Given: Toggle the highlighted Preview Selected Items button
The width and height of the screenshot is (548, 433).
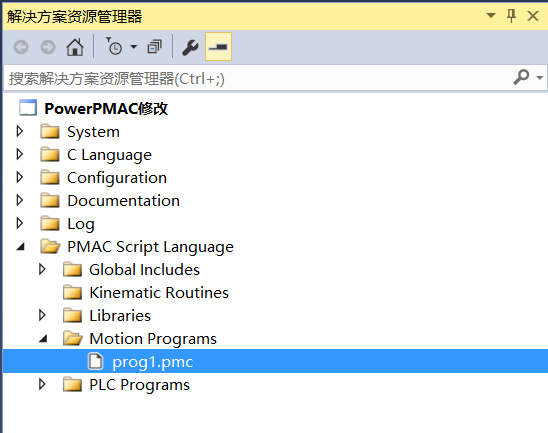Looking at the screenshot, I should point(218,46).
